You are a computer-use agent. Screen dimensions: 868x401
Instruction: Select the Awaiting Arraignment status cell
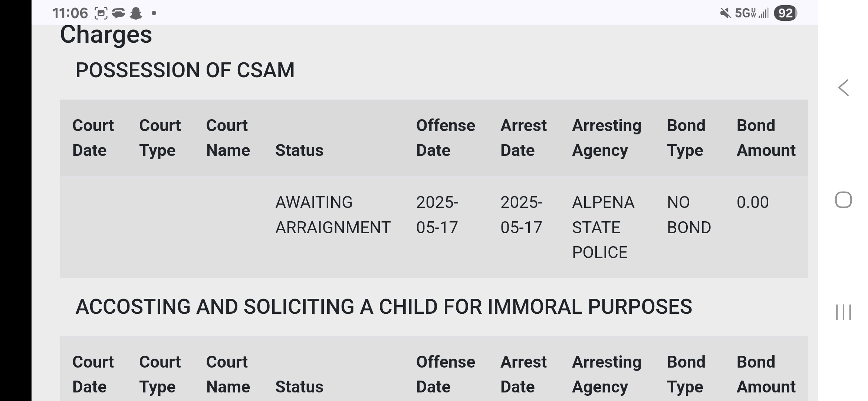click(333, 215)
